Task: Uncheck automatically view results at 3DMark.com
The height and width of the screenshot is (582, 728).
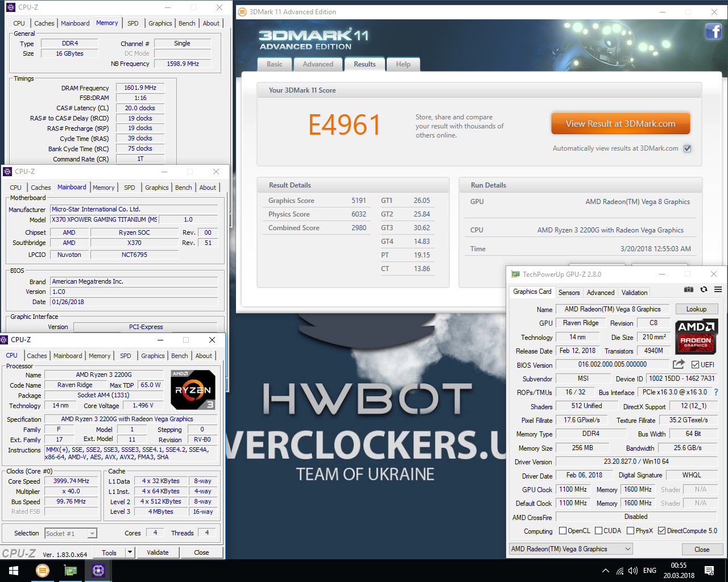Action: (687, 148)
